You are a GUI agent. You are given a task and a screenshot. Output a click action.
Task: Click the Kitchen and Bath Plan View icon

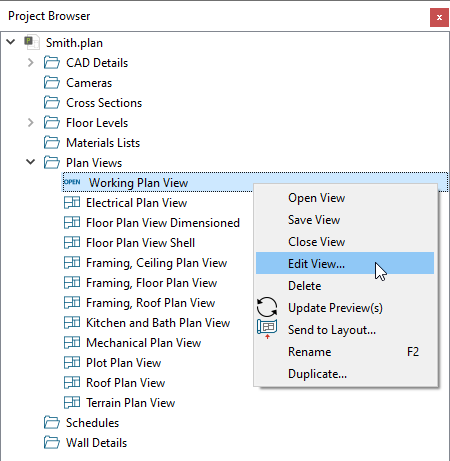(x=72, y=323)
